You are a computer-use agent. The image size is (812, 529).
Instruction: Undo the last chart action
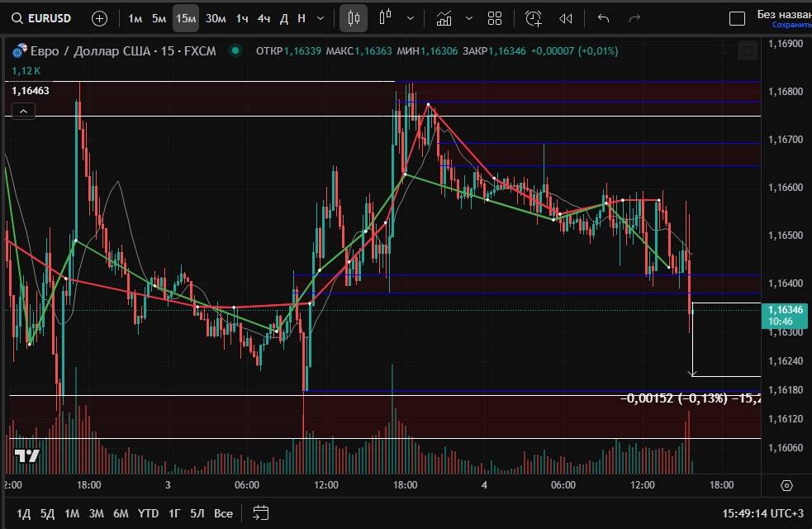pos(603,18)
